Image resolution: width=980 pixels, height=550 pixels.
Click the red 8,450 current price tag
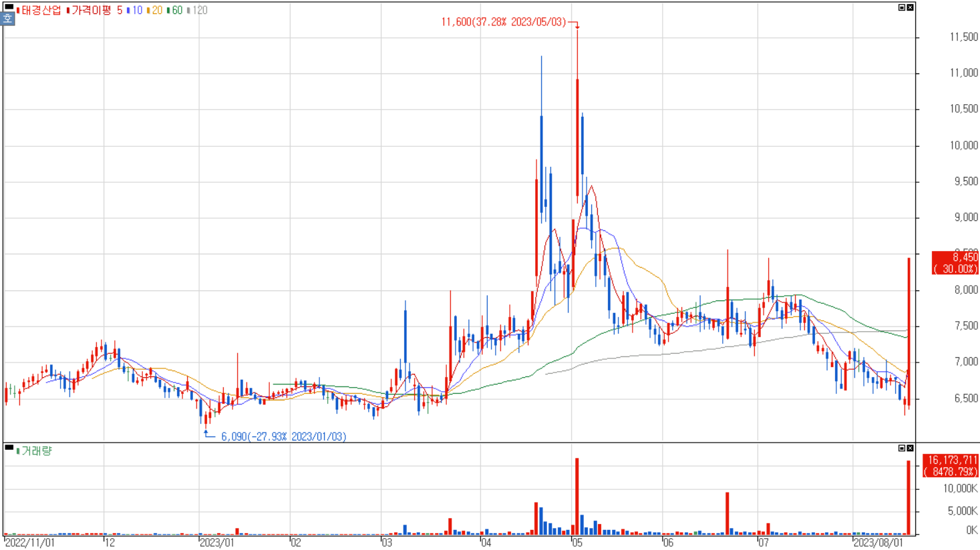click(955, 263)
